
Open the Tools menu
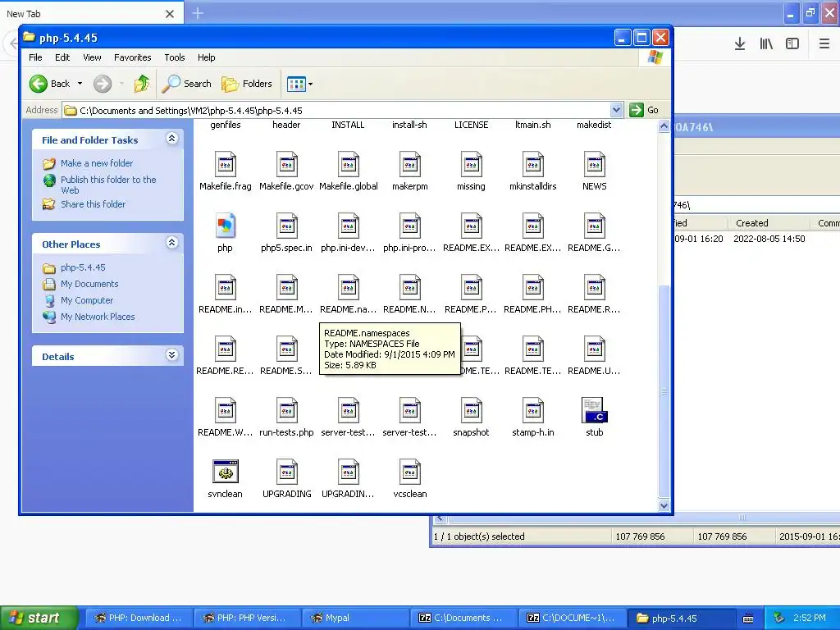tap(174, 57)
